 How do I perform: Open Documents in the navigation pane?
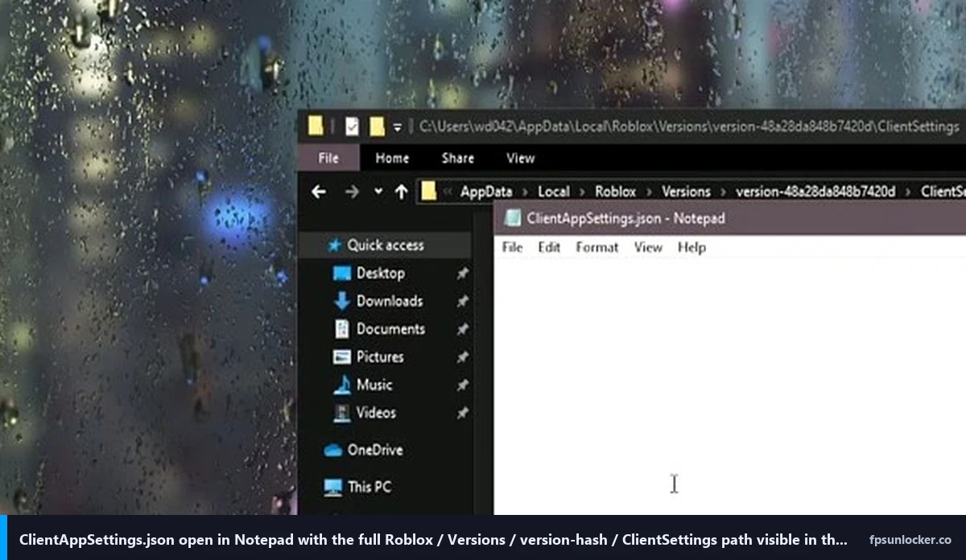point(390,329)
